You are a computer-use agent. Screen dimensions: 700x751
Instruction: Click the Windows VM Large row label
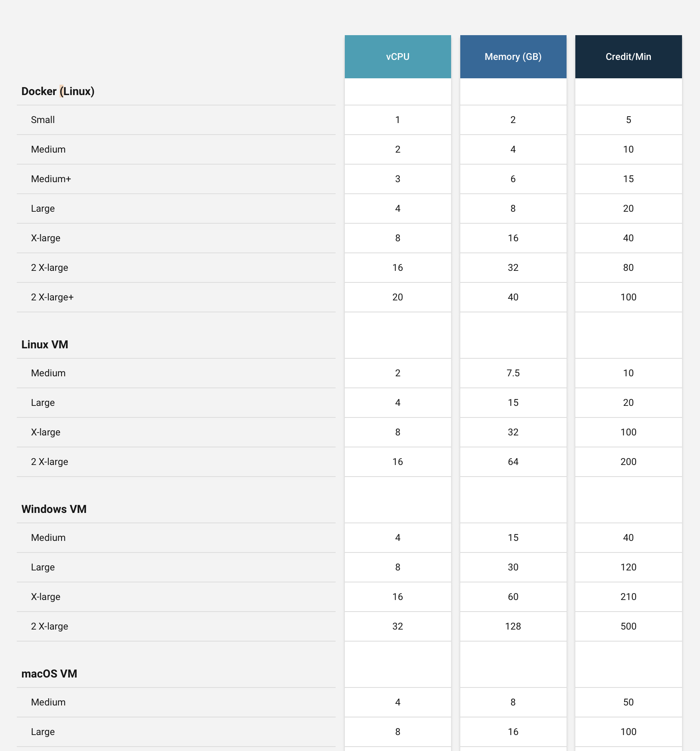coord(43,567)
